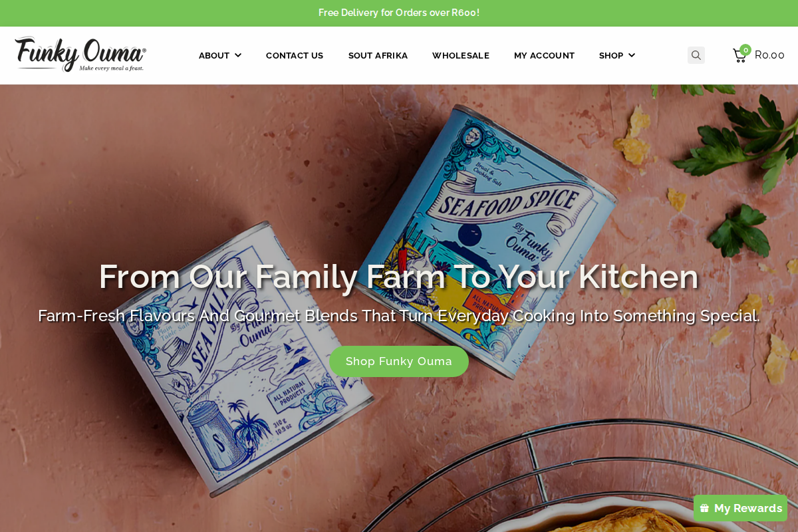798x532 pixels.
Task: Open the ABOUT menu item
Action: 214,55
